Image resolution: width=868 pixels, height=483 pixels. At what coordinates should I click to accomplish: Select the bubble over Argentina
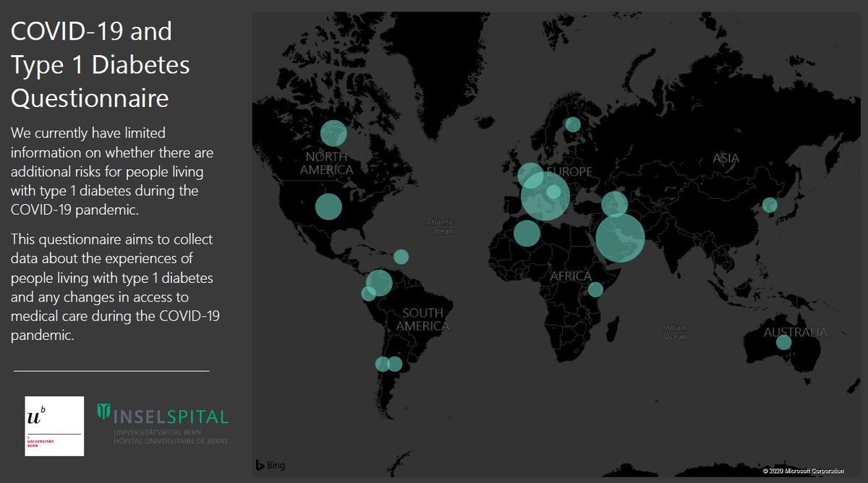click(394, 364)
